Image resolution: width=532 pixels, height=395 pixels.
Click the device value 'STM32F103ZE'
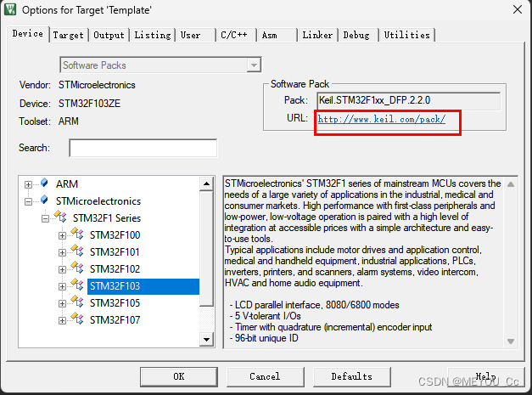[89, 104]
